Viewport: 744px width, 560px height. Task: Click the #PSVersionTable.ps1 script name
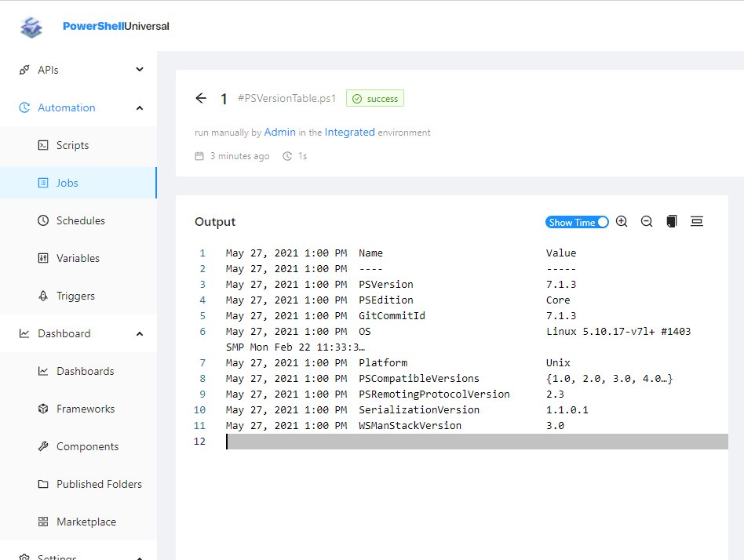point(286,98)
